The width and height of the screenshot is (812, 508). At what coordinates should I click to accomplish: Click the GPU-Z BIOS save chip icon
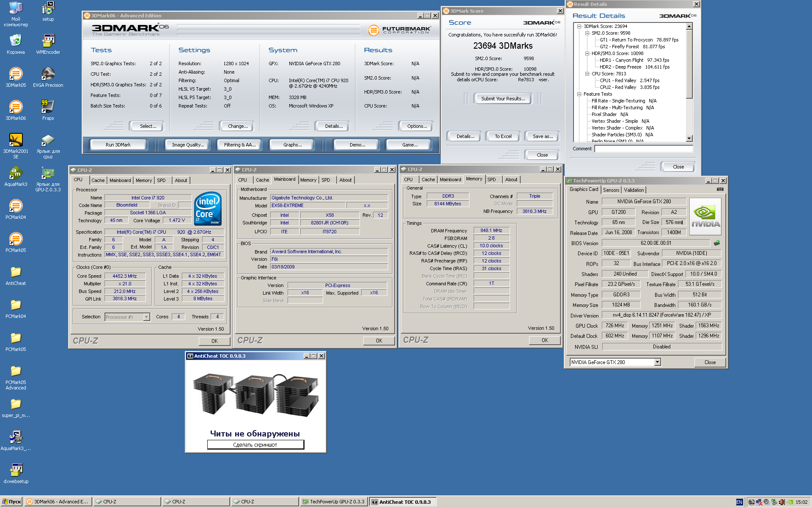717,243
